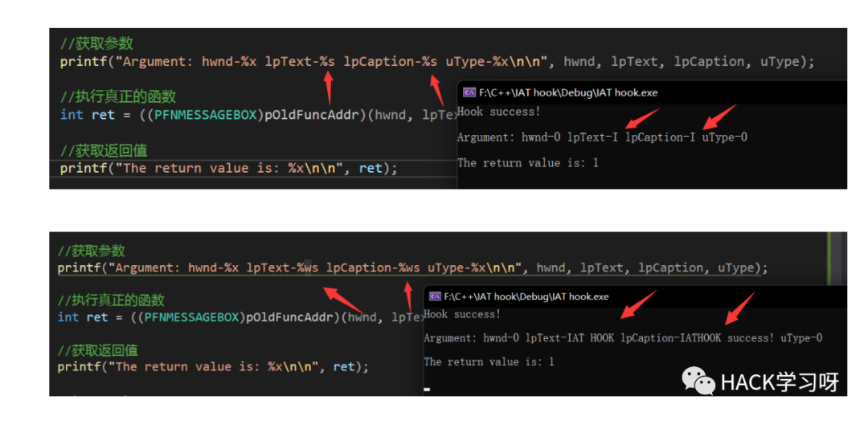Click 'The return value is: 1' in the lower console

tap(489, 362)
